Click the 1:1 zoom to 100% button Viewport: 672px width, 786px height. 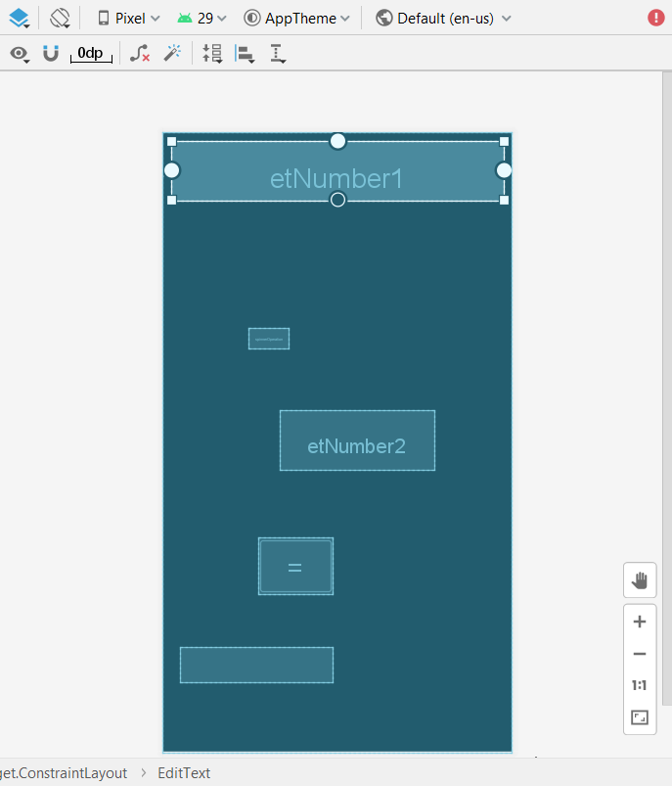pyautogui.click(x=640, y=685)
